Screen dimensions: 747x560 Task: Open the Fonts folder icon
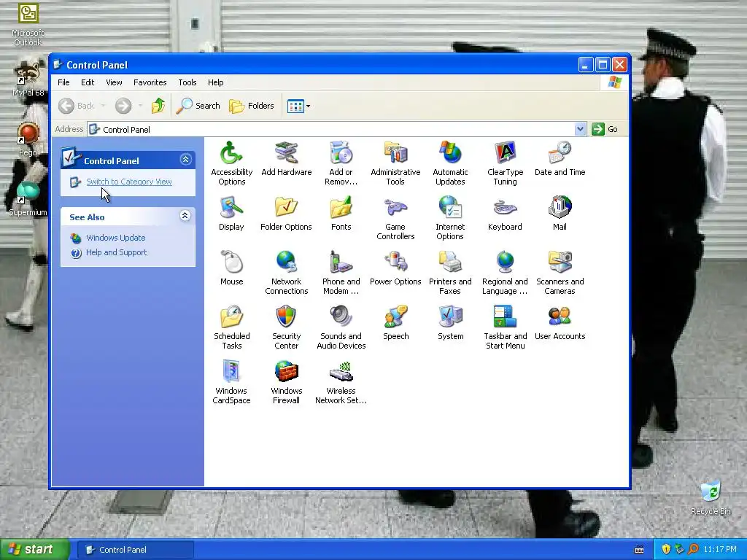[341, 214]
